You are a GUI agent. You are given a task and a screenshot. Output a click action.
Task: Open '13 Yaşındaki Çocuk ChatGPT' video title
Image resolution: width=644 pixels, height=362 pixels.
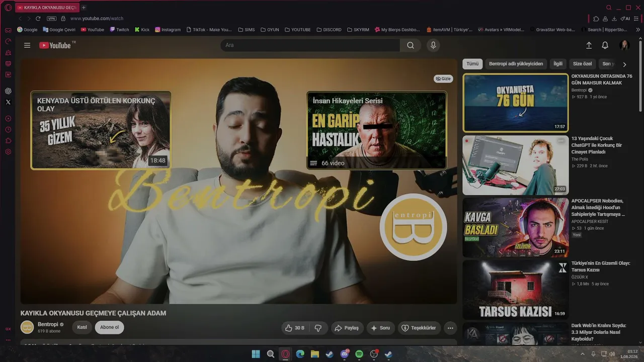coord(597,145)
